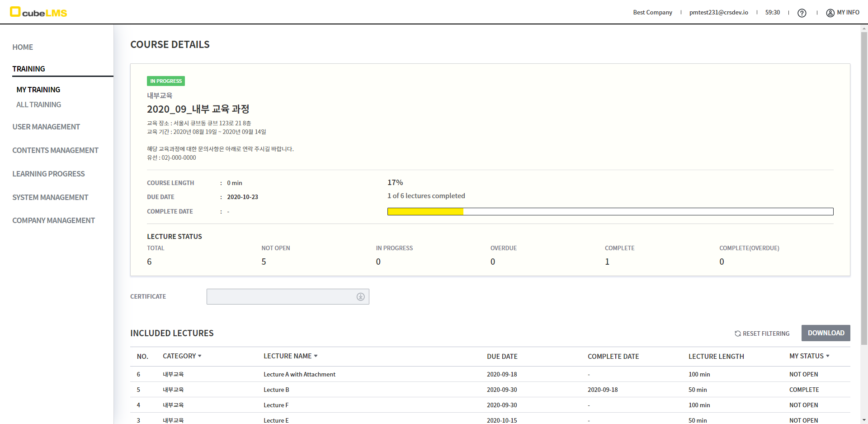The width and height of the screenshot is (868, 424).
Task: Click the session timer 59:30
Action: (x=772, y=13)
